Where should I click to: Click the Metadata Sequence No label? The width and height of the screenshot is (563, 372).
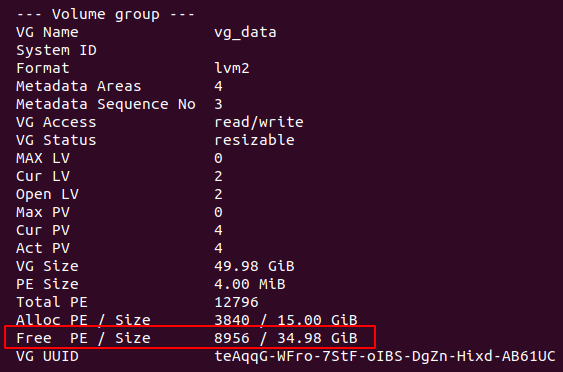(106, 104)
